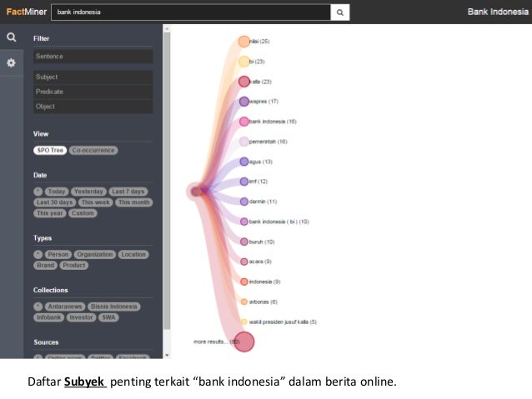The width and height of the screenshot is (532, 399).
Task: Focus the 'bank indonesia' search field
Action: point(191,12)
